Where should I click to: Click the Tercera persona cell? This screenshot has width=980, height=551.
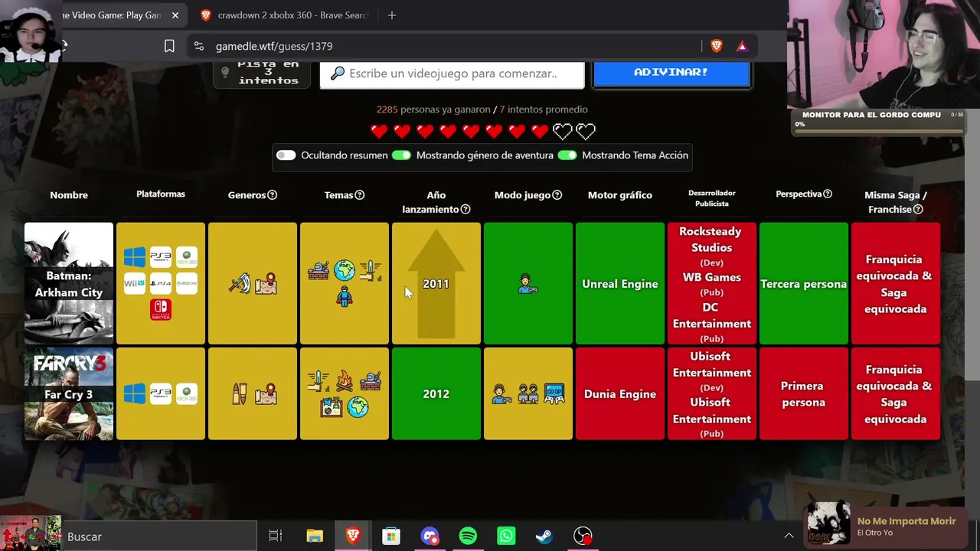(804, 283)
